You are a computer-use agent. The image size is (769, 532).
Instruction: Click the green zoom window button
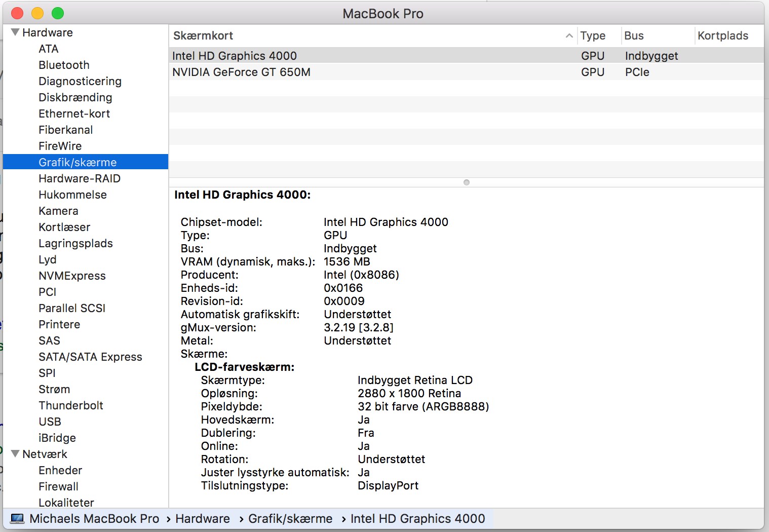(58, 13)
